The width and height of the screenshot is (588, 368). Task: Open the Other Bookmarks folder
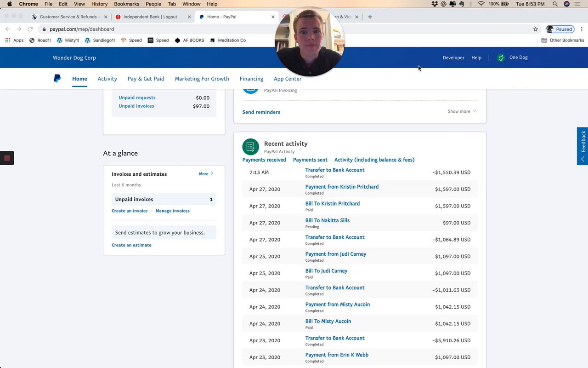(x=563, y=40)
